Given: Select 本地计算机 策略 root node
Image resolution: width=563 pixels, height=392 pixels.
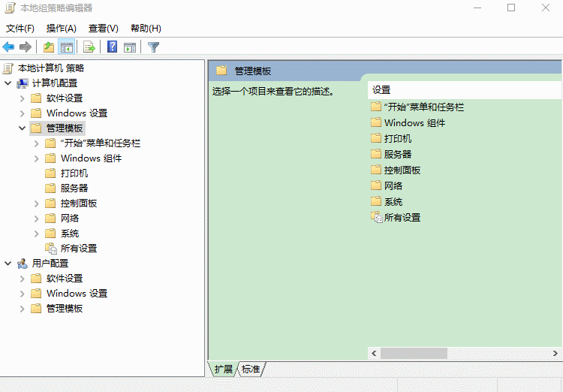Looking at the screenshot, I should tap(50, 68).
